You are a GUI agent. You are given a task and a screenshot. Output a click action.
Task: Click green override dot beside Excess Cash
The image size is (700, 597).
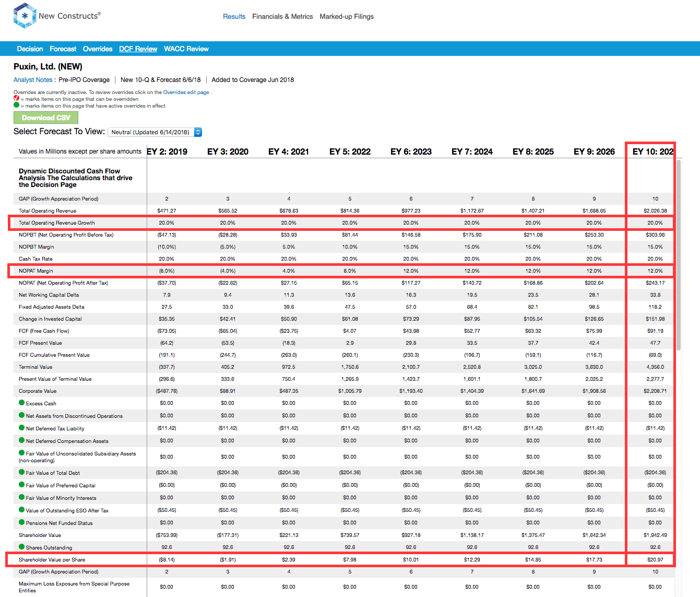point(22,403)
